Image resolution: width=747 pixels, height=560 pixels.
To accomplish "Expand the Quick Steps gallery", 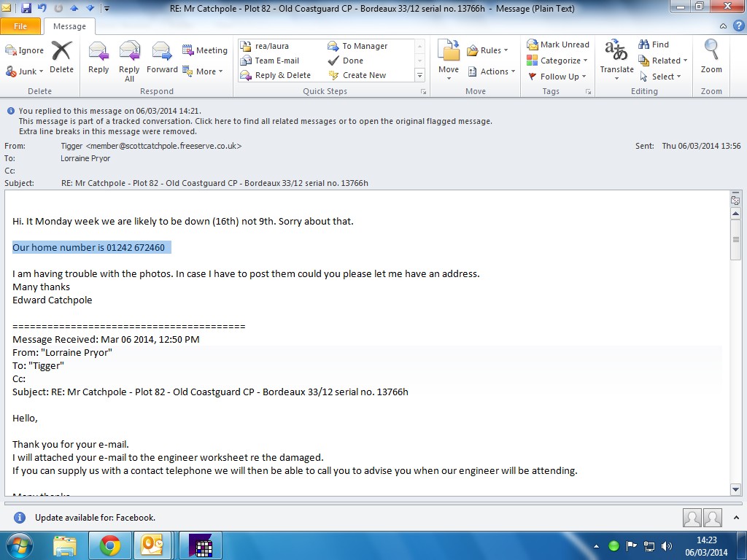I will (419, 75).
